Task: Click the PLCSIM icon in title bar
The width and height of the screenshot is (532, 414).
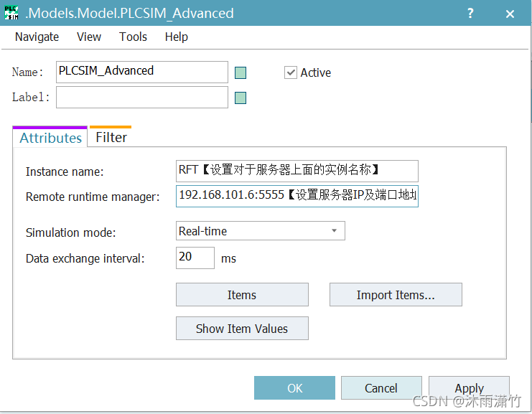Action: pos(11,13)
